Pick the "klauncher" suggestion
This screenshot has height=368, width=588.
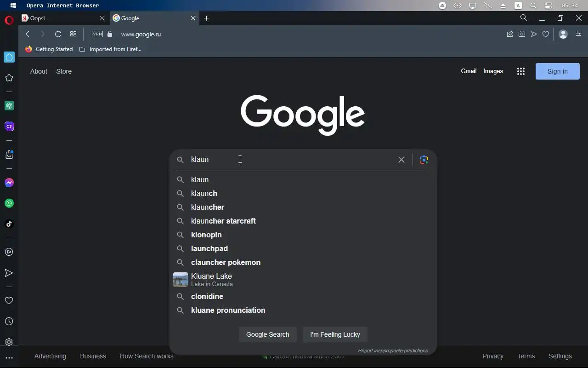[303, 207]
